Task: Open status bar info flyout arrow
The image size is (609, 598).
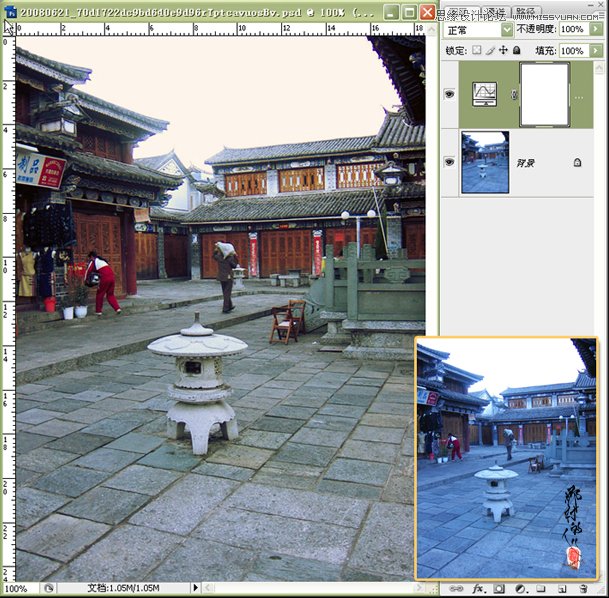Action: click(x=196, y=588)
